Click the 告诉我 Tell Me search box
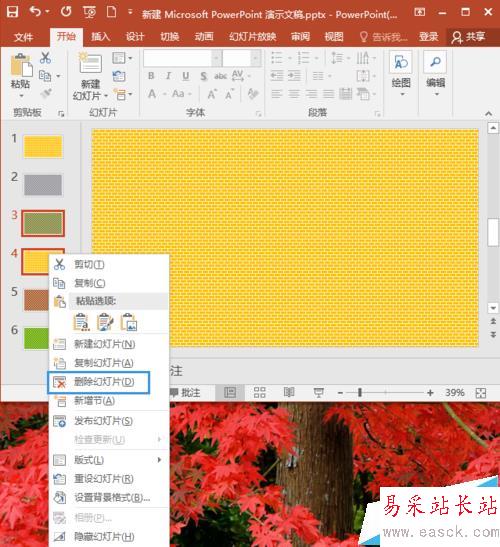The image size is (500, 547). click(x=383, y=37)
